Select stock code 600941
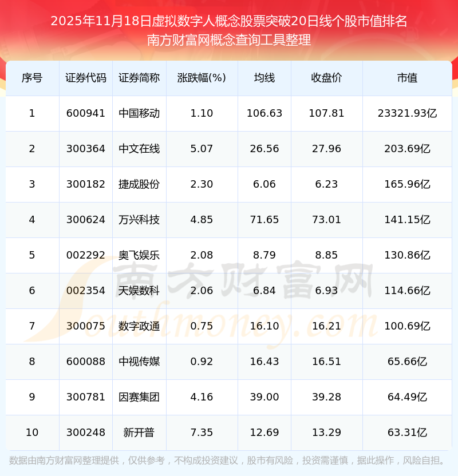Viewport: 458px width, 476px height. coord(86,113)
